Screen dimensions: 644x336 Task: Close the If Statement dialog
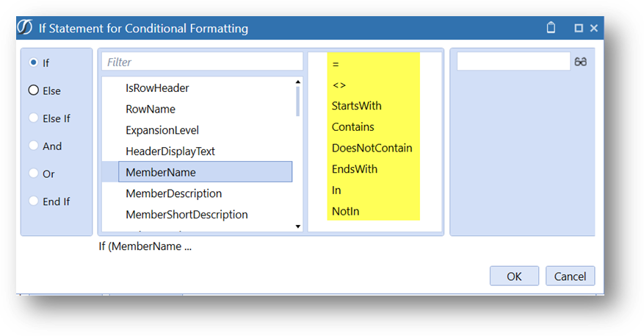tap(594, 28)
